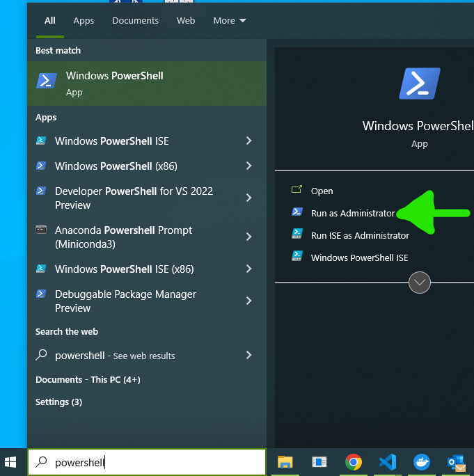Open Visual Studio Code from the taskbar
This screenshot has width=474, height=476.
point(388,462)
